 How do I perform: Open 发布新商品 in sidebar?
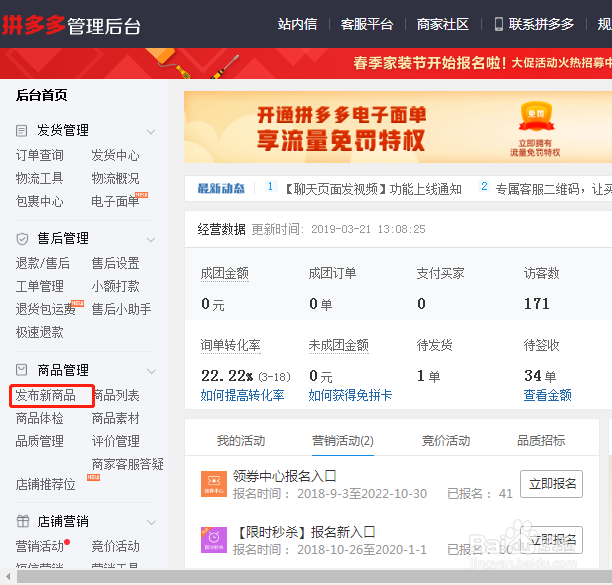(x=46, y=395)
